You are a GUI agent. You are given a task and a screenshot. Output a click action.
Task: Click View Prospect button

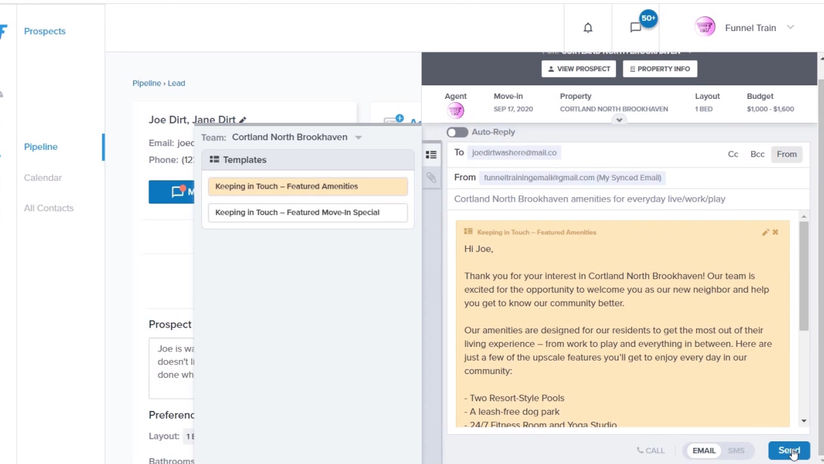click(x=579, y=69)
